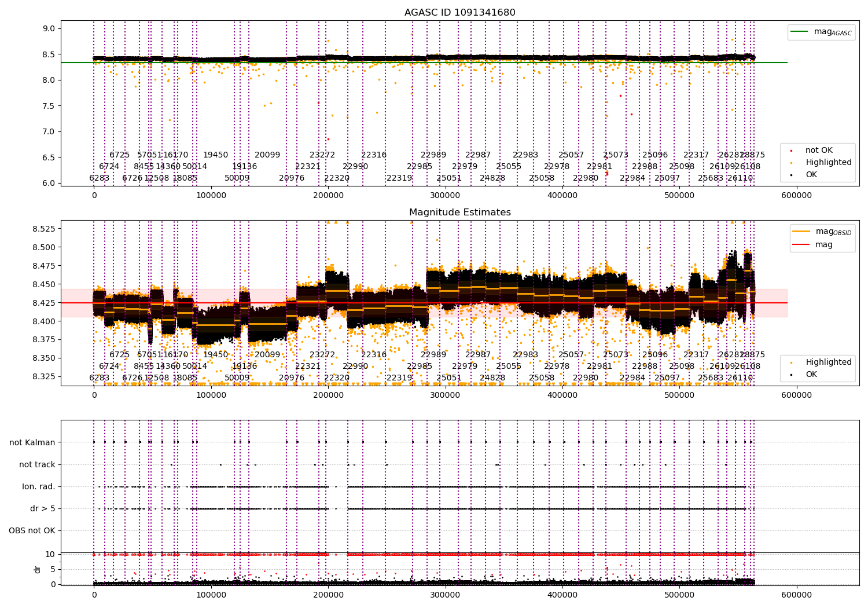Select the mag AGASC legend entry in top plot
Screen dimensions: 868x608
tap(822, 32)
